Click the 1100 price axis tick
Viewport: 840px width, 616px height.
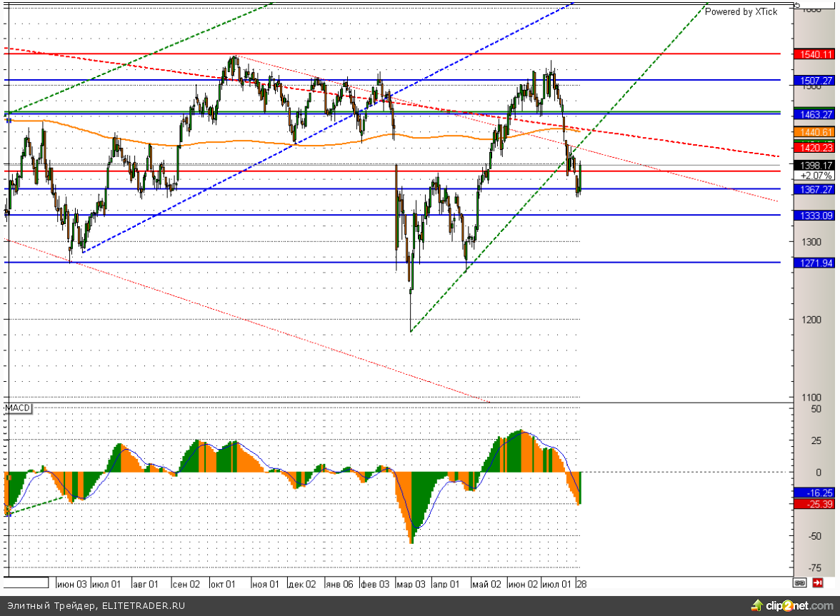pyautogui.click(x=811, y=398)
